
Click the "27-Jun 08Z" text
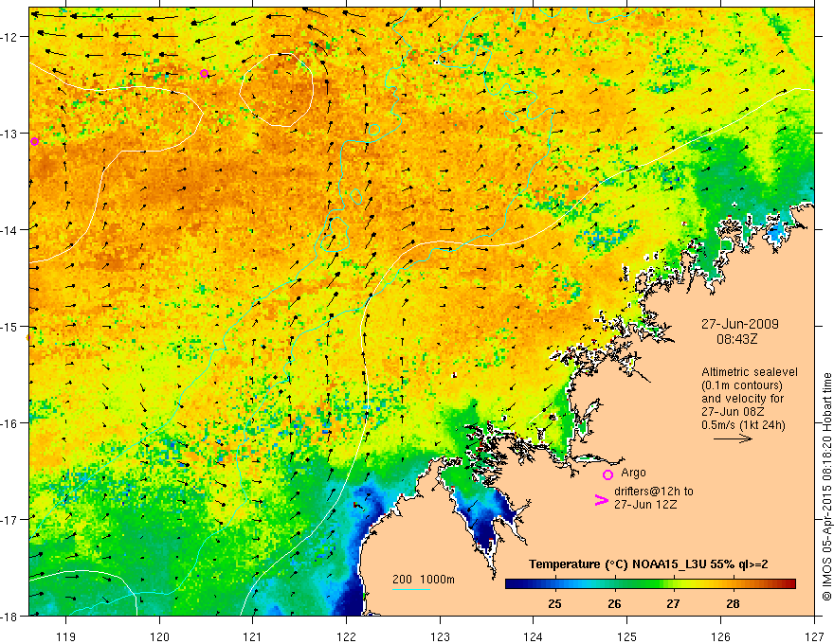[x=731, y=412]
